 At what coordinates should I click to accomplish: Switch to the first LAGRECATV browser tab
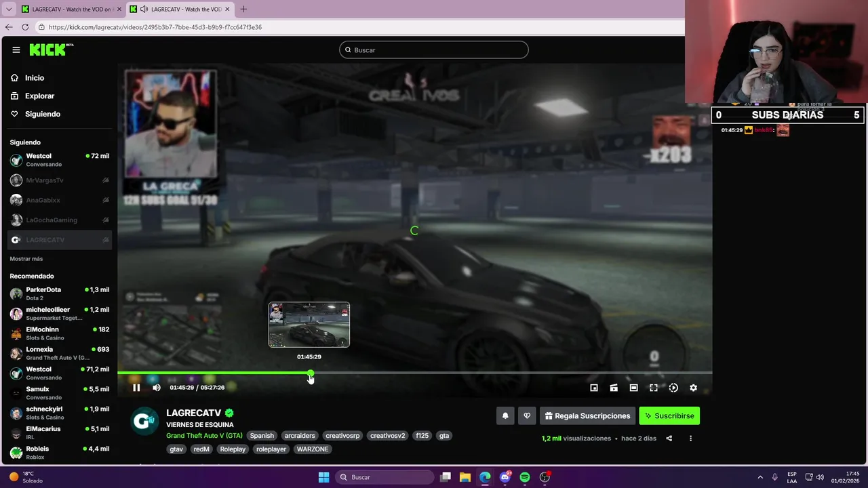[x=71, y=9]
